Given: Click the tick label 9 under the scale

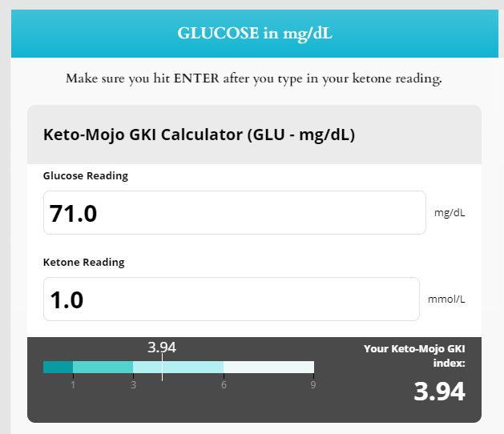Looking at the screenshot, I should point(313,384).
